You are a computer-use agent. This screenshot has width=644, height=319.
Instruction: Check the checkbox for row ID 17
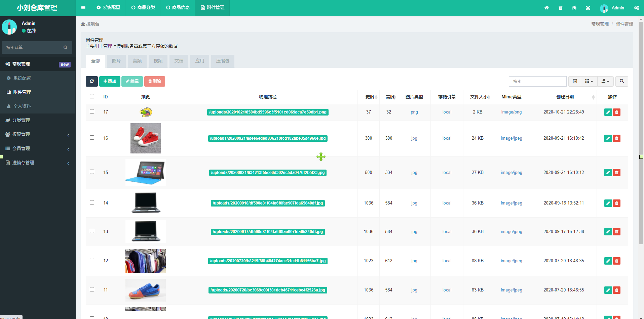click(x=92, y=111)
